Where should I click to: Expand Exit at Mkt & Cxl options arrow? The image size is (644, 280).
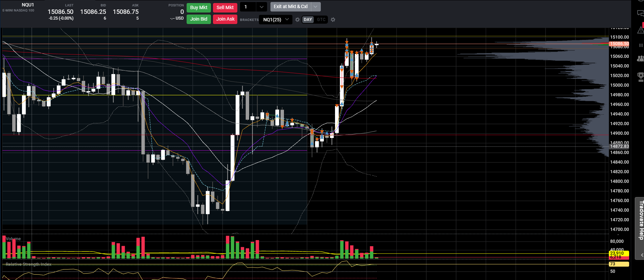315,6
